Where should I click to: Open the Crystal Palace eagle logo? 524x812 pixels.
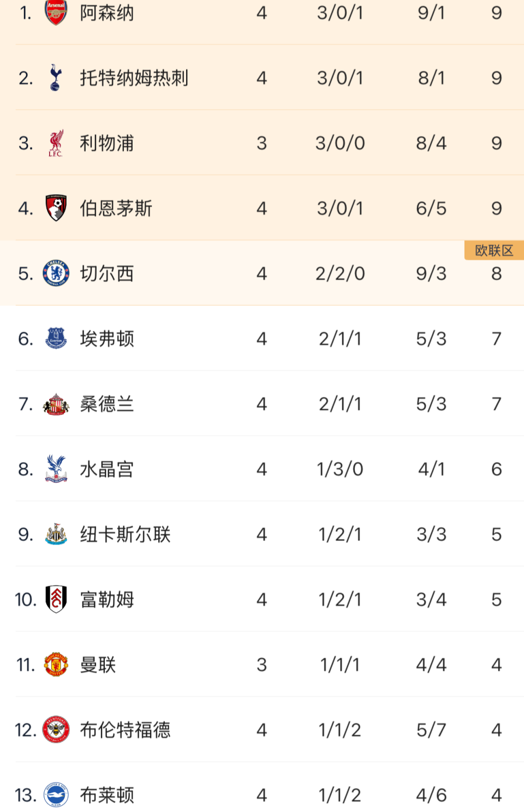[56, 469]
